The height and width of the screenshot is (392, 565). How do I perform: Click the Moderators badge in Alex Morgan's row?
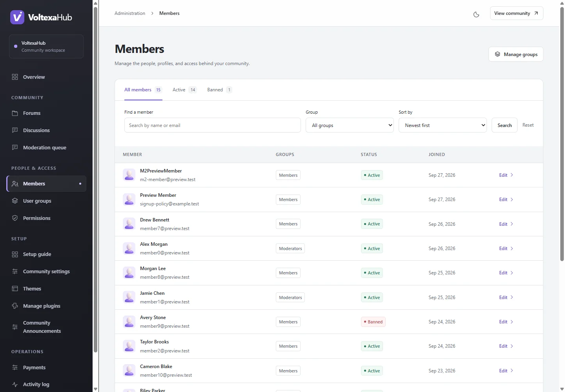(x=290, y=249)
